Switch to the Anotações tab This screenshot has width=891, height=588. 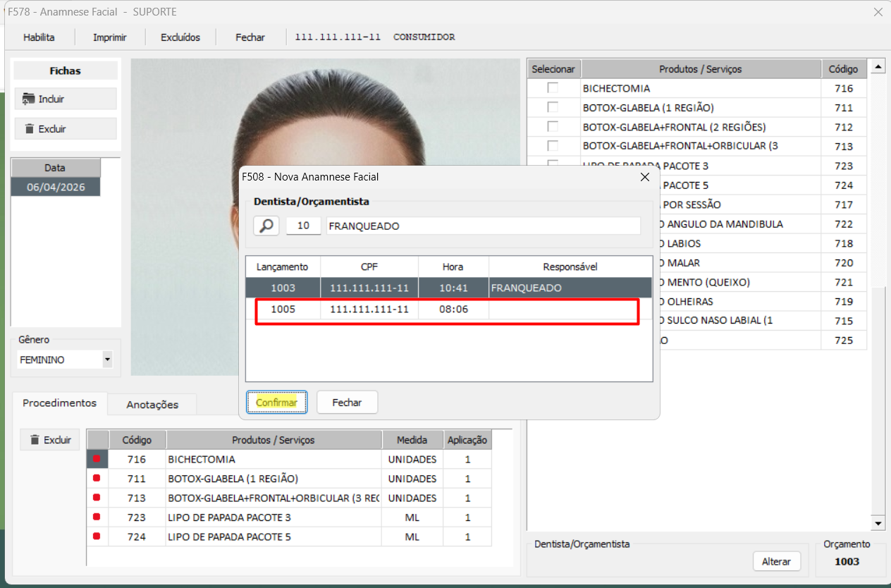point(152,405)
